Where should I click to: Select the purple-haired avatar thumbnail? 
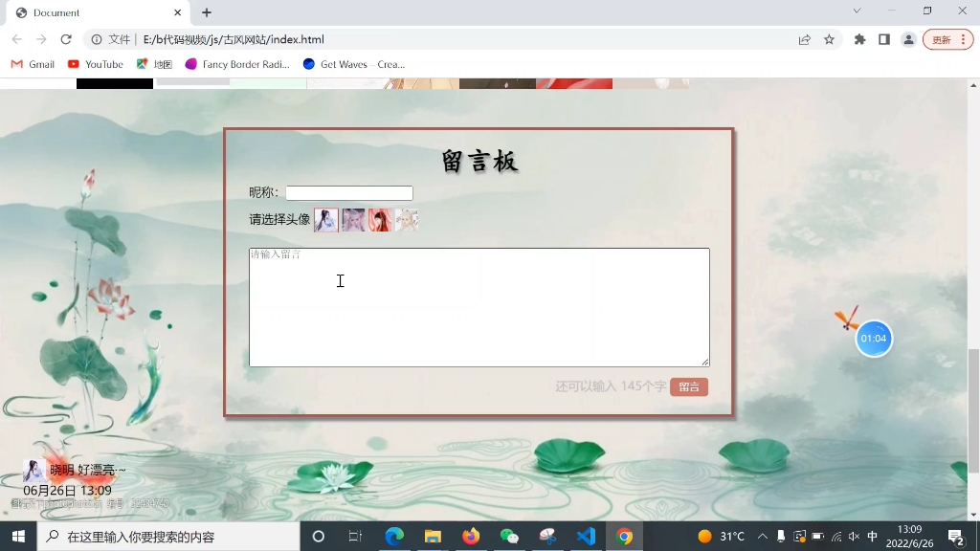point(353,220)
